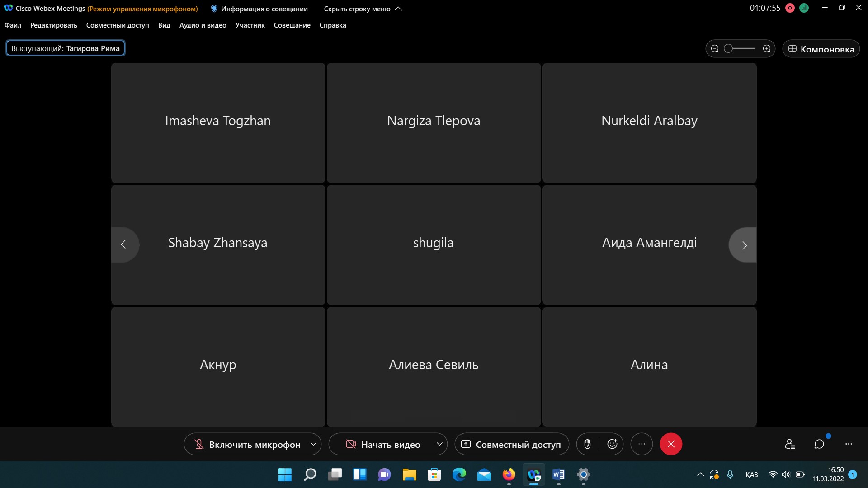
Task: Expand microphone options dropdown arrow
Action: tap(313, 444)
